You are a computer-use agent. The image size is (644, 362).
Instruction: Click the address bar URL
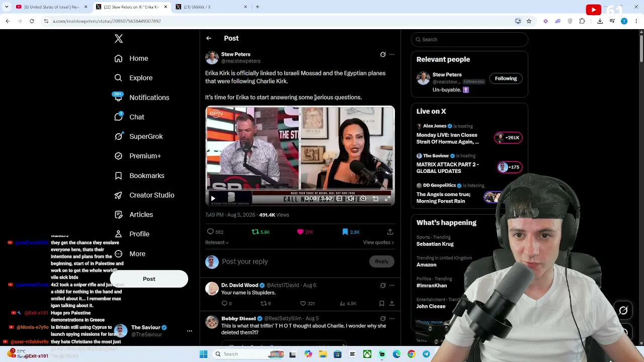tap(107, 21)
